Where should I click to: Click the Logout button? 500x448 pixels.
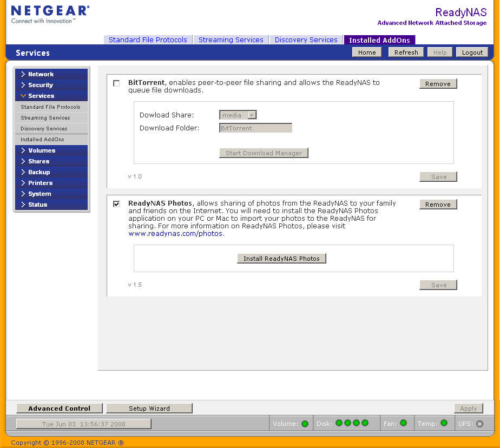coord(472,52)
